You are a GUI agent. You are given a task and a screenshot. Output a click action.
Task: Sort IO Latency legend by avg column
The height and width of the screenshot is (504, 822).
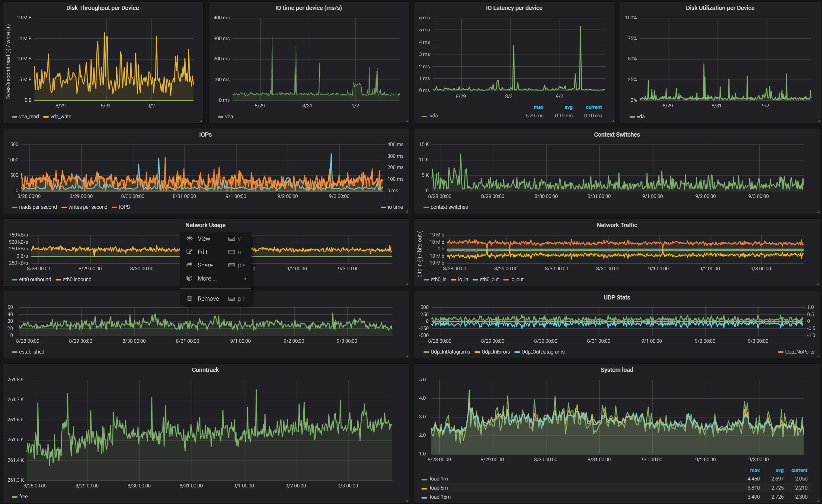point(568,107)
